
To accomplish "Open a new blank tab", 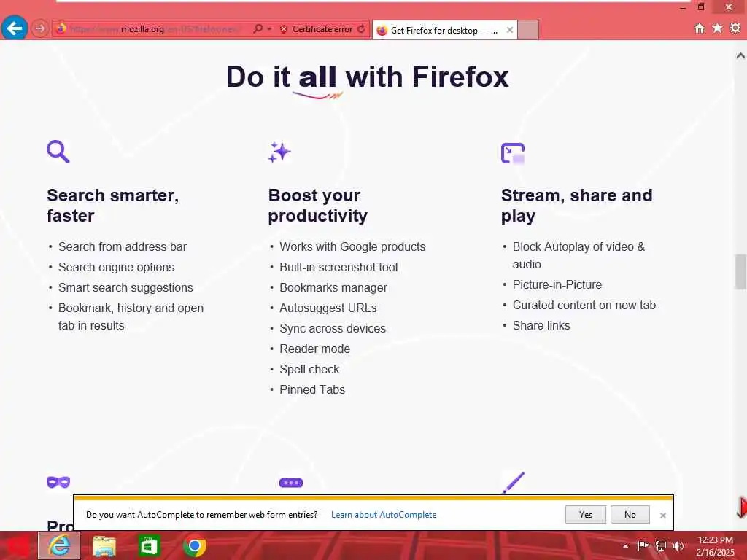I will [528, 30].
